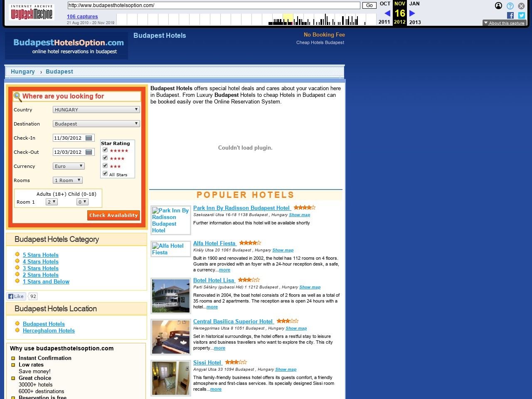Go to previous capture with left arrow
This screenshot has height=399, width=532.
click(x=387, y=13)
